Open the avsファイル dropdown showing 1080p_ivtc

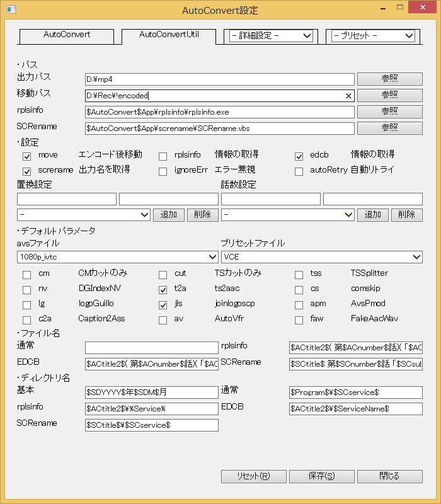point(118,257)
